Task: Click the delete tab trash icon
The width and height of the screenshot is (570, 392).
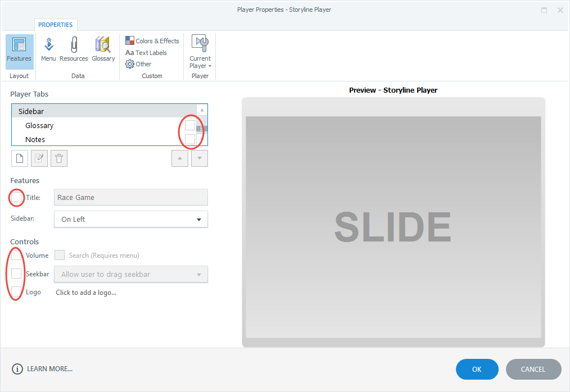Action: click(58, 158)
